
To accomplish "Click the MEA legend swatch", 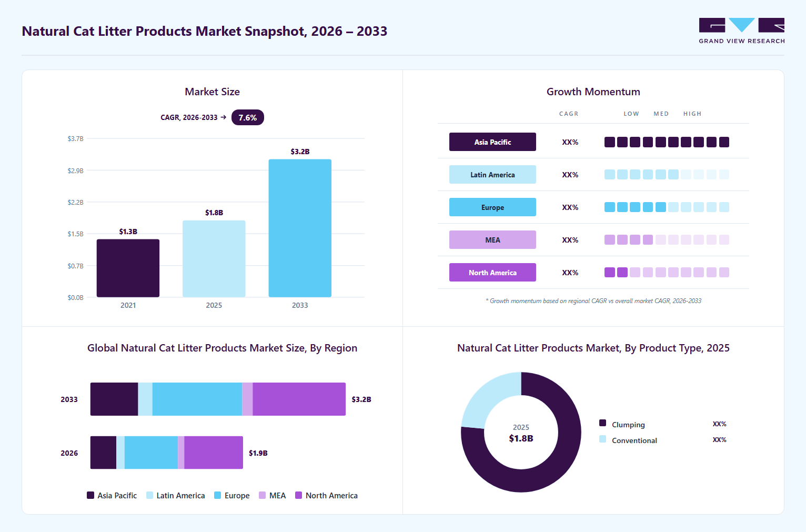I will [x=263, y=495].
